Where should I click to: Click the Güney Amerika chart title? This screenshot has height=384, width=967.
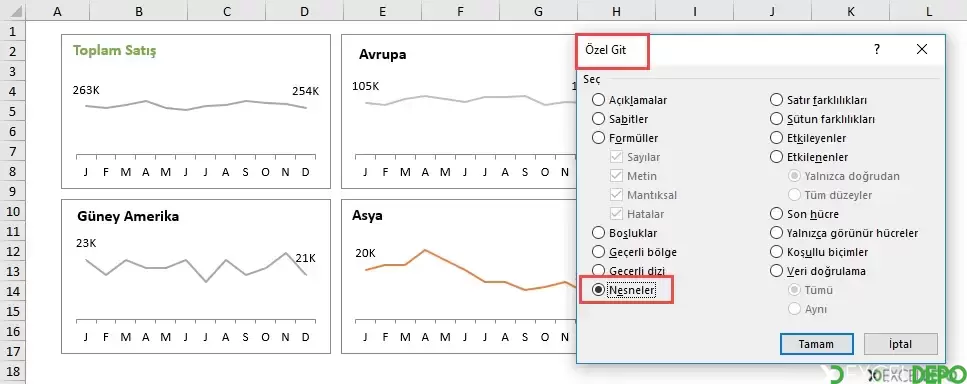click(128, 216)
